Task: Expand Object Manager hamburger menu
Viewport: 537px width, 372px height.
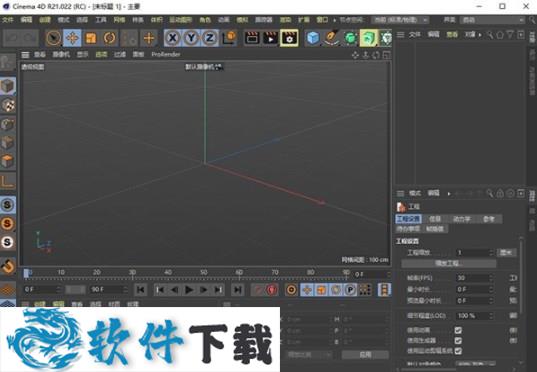Action: 400,35
